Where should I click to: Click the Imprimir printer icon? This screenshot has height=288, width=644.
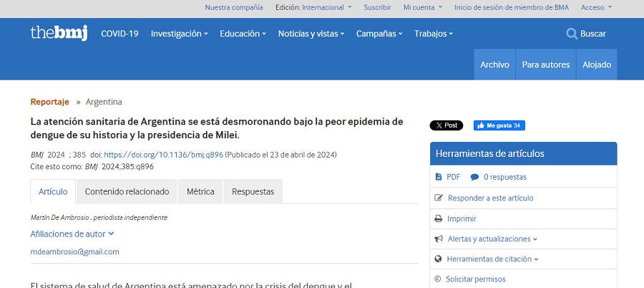click(x=439, y=219)
